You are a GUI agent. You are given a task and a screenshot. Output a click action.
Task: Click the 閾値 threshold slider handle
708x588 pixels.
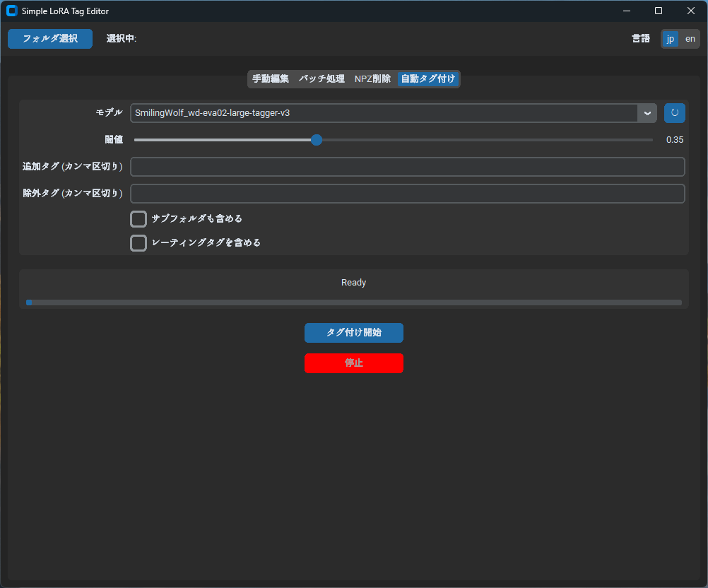click(x=317, y=140)
